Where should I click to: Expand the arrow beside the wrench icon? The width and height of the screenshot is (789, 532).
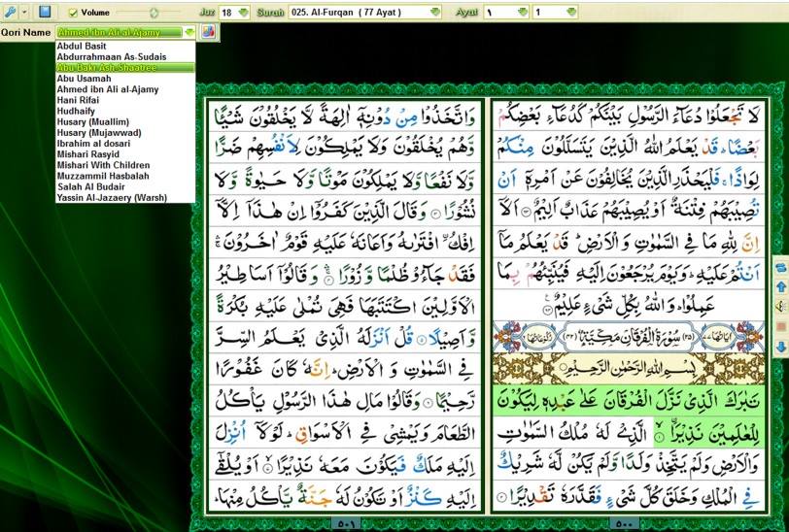(x=23, y=12)
